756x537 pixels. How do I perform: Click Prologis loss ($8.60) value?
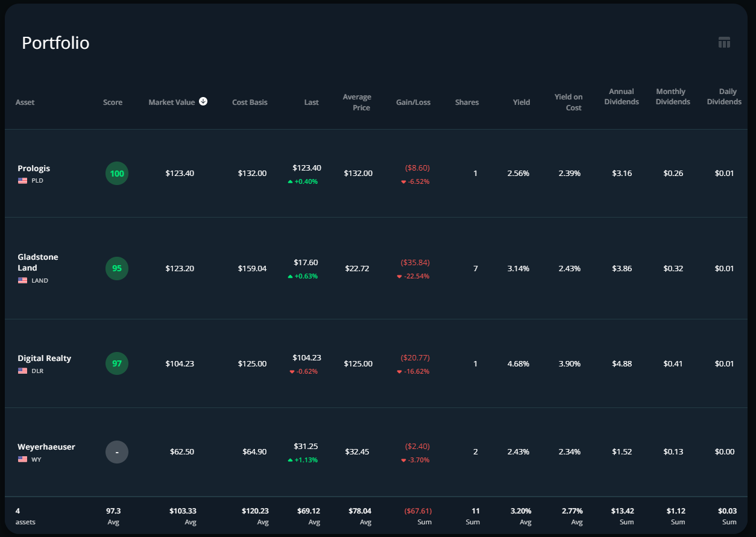(x=417, y=168)
